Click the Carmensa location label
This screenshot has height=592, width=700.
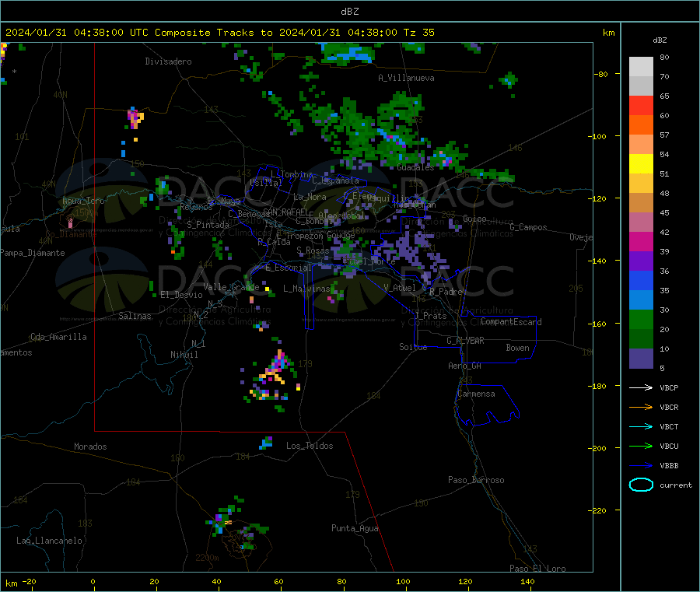click(x=476, y=394)
